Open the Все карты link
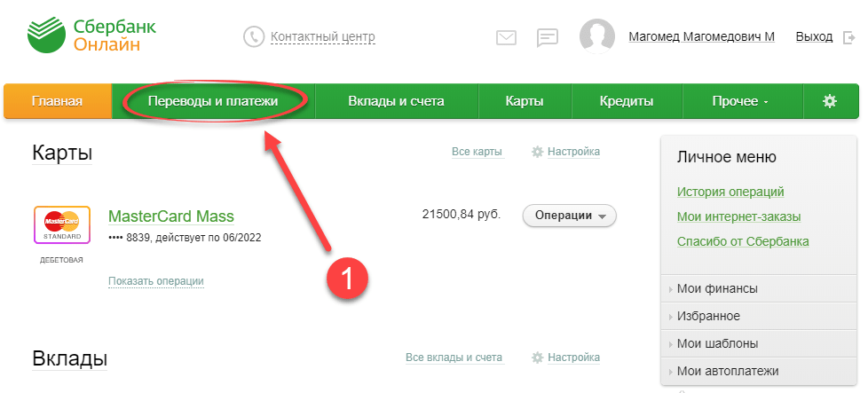The height and width of the screenshot is (393, 868). [x=477, y=152]
